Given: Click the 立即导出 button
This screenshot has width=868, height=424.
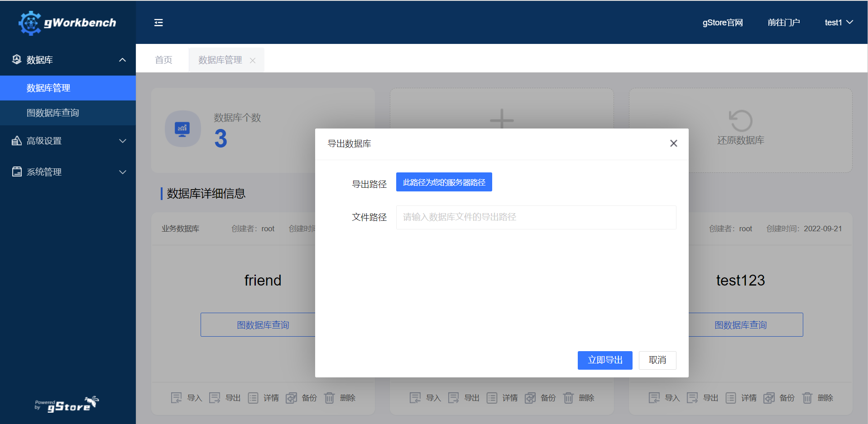Looking at the screenshot, I should (604, 360).
